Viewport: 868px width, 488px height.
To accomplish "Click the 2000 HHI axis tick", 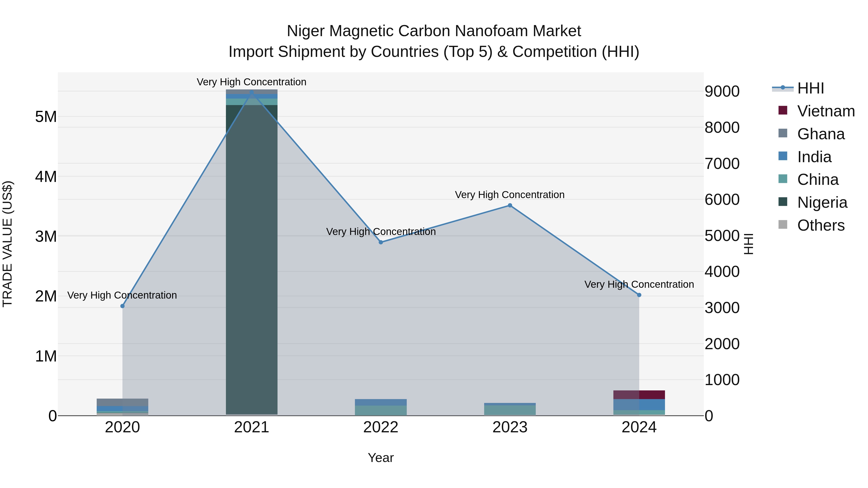I will tap(722, 344).
